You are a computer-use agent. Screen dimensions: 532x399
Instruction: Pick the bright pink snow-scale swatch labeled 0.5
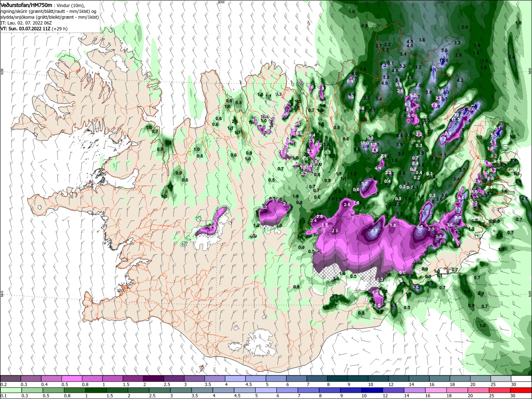coord(71,379)
